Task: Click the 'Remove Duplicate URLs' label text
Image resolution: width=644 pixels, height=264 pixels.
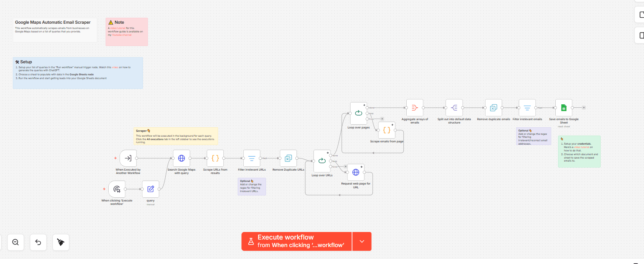Action: (288, 170)
